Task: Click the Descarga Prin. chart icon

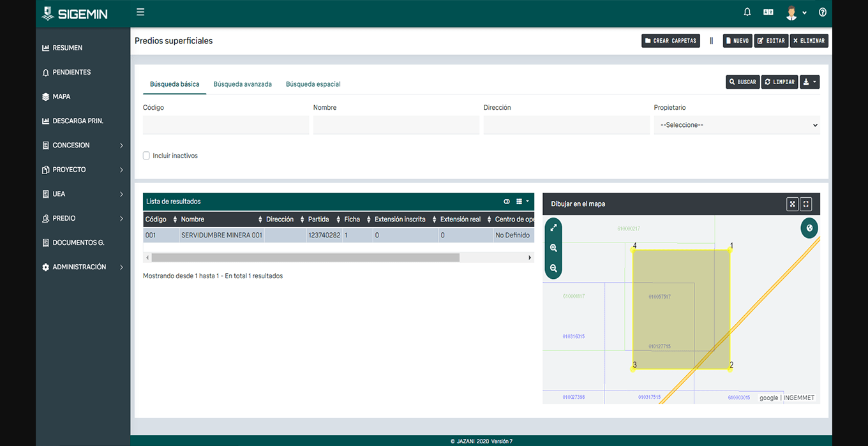Action: click(x=45, y=121)
